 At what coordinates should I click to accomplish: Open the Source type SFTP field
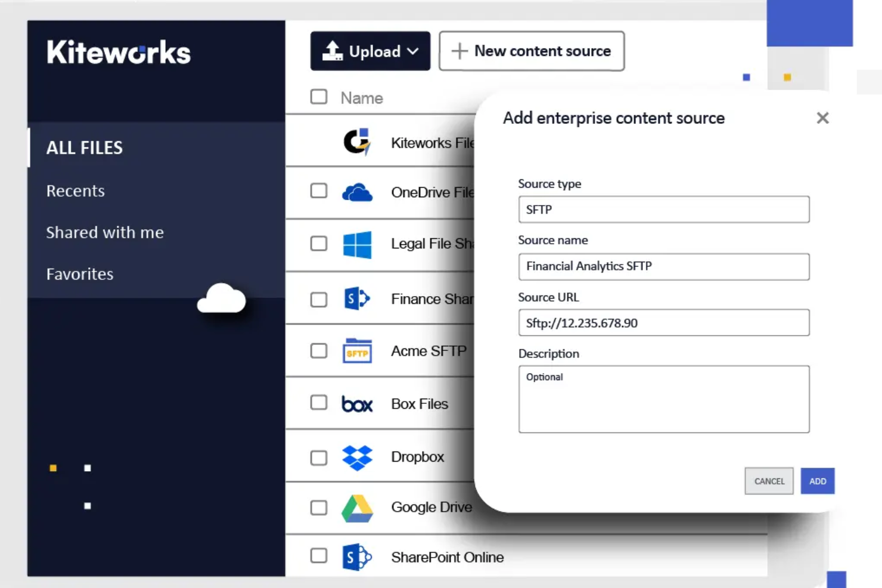[x=664, y=209]
